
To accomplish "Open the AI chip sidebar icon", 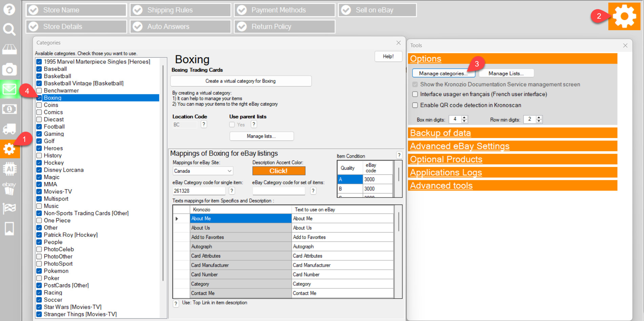I will pyautogui.click(x=9, y=169).
